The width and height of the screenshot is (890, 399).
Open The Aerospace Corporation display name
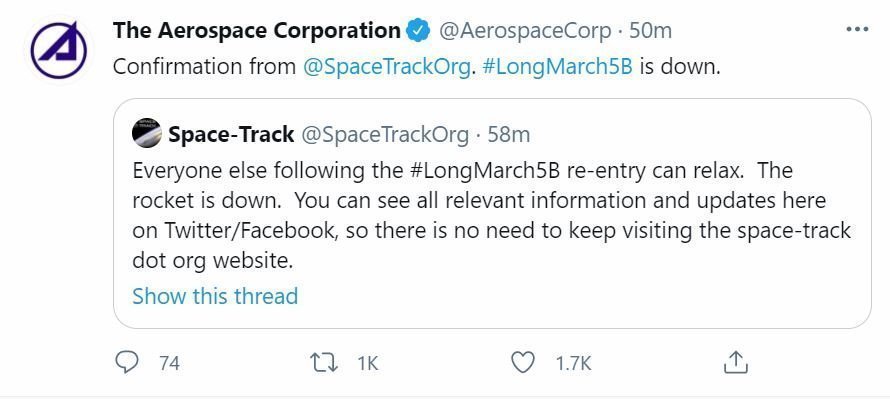coord(257,30)
